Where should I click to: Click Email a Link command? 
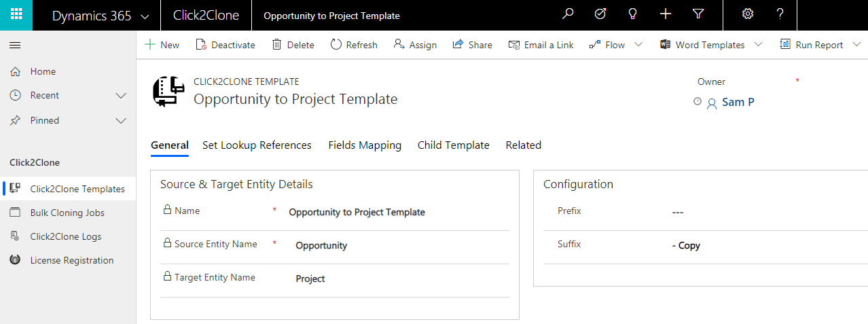541,45
